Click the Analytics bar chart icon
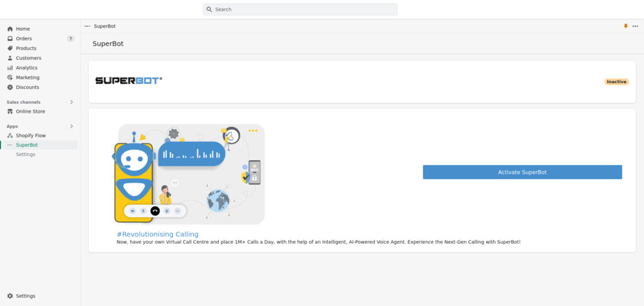The height and width of the screenshot is (306, 644). point(10,68)
